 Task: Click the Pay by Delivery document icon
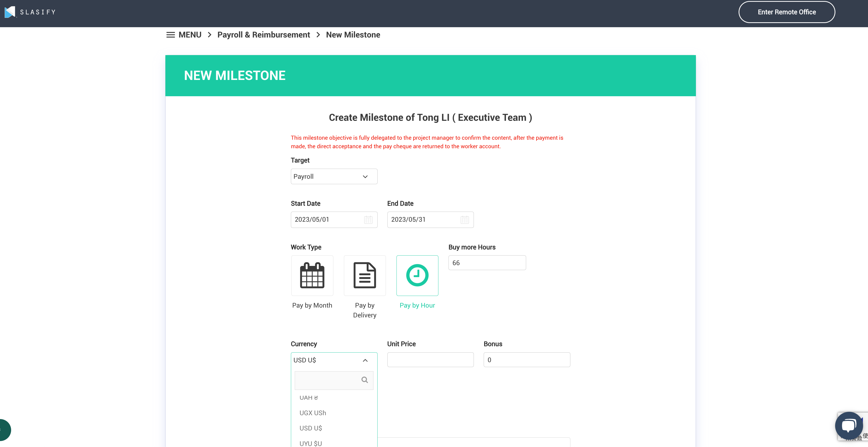coord(365,275)
